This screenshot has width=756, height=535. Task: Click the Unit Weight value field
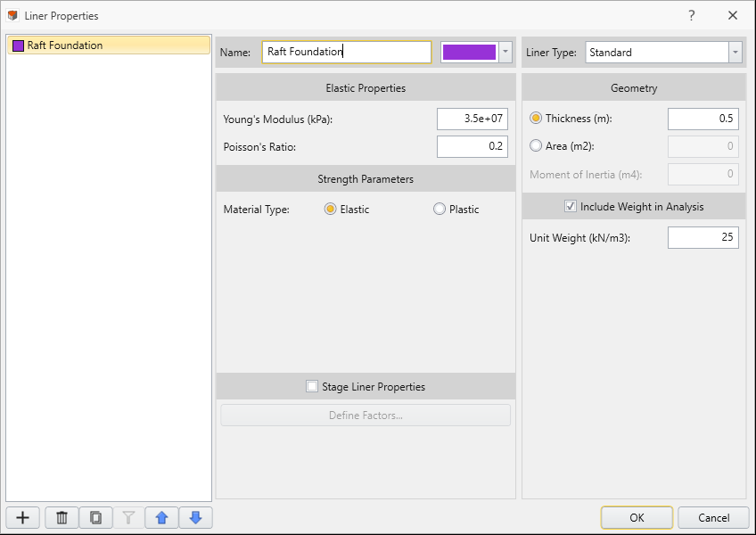(x=703, y=237)
